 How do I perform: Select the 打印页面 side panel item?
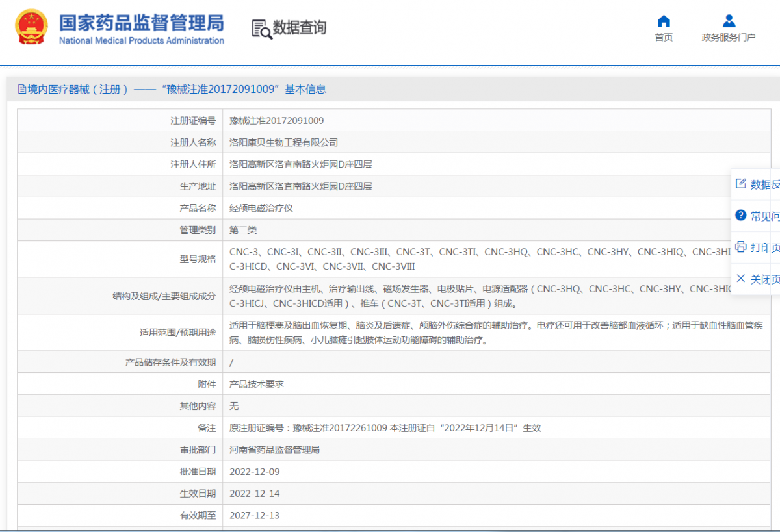pyautogui.click(x=757, y=247)
